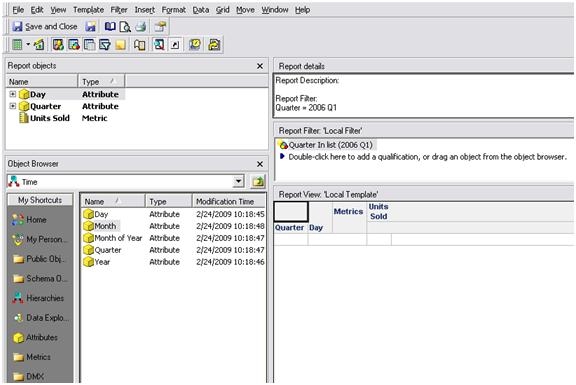The width and height of the screenshot is (576, 385).
Task: Click the add qualification prompt text
Action: pos(428,157)
